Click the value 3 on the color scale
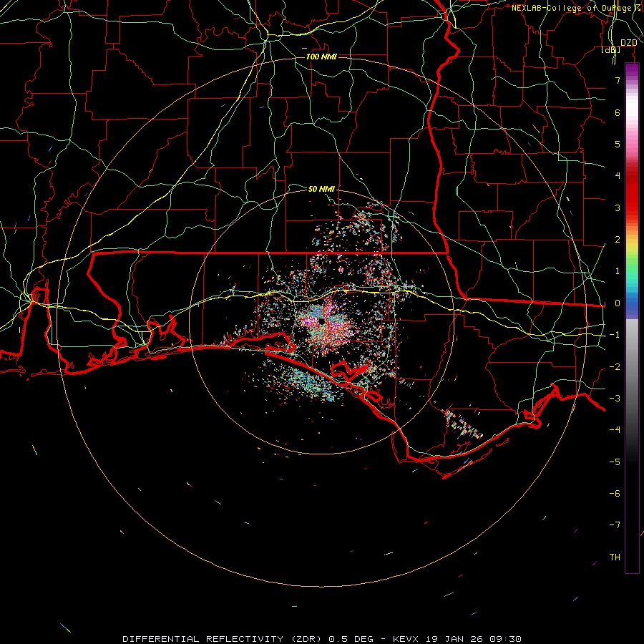Screen dimensions: 644x644 618,208
